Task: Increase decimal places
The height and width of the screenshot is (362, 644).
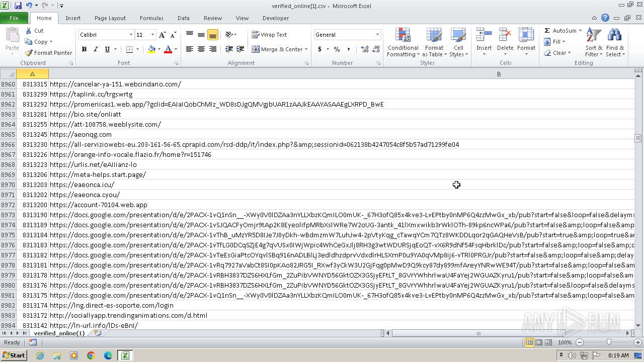Action: coord(365,49)
